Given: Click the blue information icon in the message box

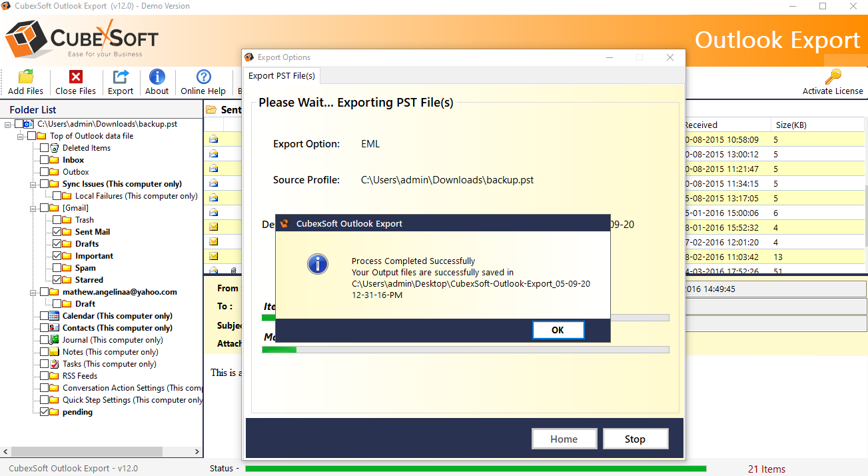Looking at the screenshot, I should point(318,264).
